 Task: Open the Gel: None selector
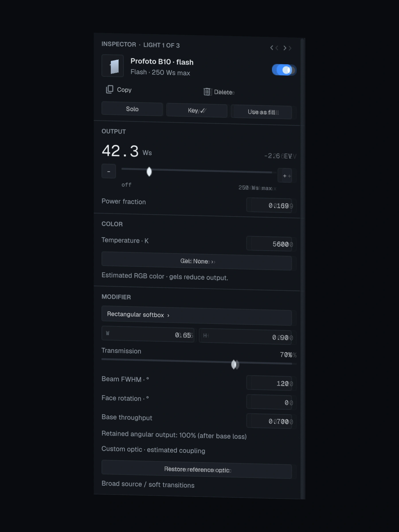(196, 261)
